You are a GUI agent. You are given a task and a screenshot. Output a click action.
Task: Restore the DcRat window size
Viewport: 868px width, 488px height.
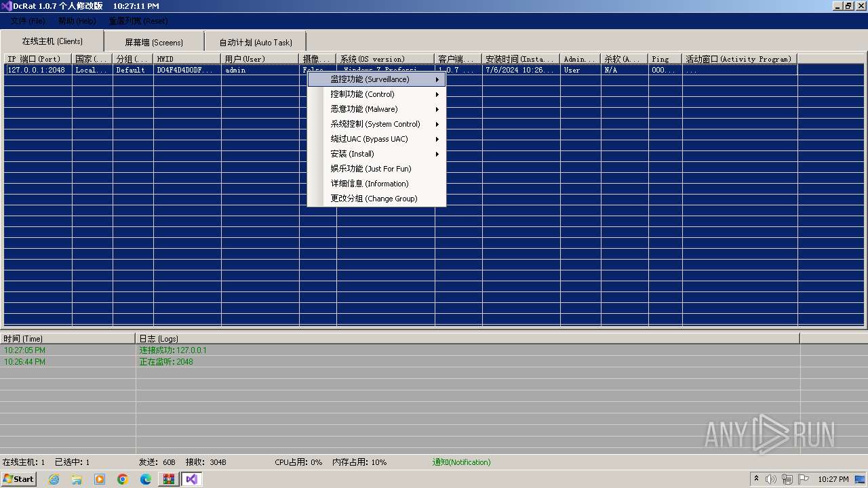pyautogui.click(x=848, y=6)
